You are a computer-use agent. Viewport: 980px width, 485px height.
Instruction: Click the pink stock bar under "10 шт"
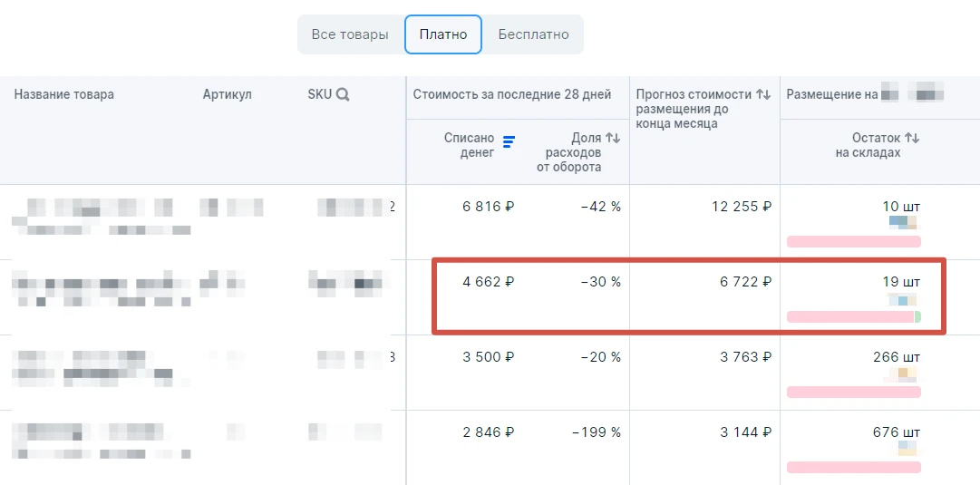pos(853,241)
